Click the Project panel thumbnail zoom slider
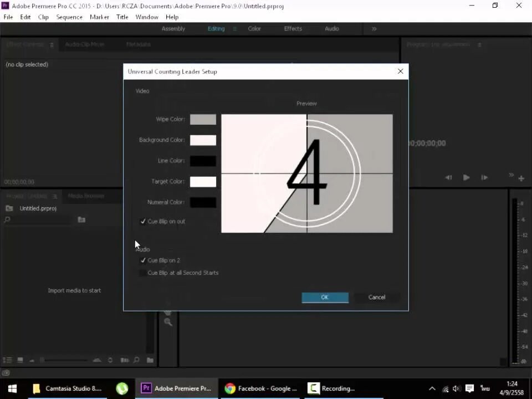This screenshot has height=399, width=532. [x=64, y=360]
